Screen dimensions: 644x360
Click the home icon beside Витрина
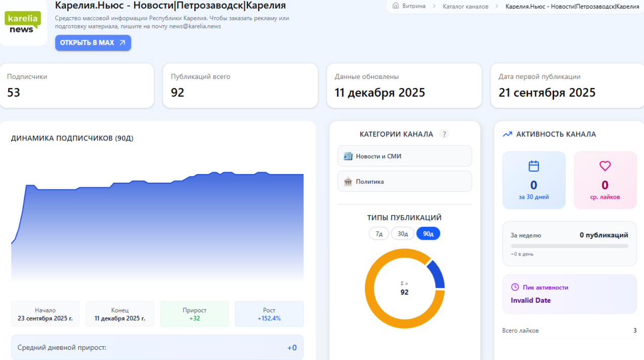(x=396, y=6)
